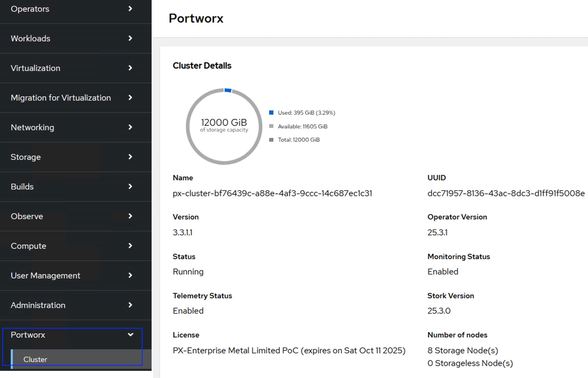The width and height of the screenshot is (588, 378).
Task: Click the px-cluster name value text
Action: coord(272,193)
